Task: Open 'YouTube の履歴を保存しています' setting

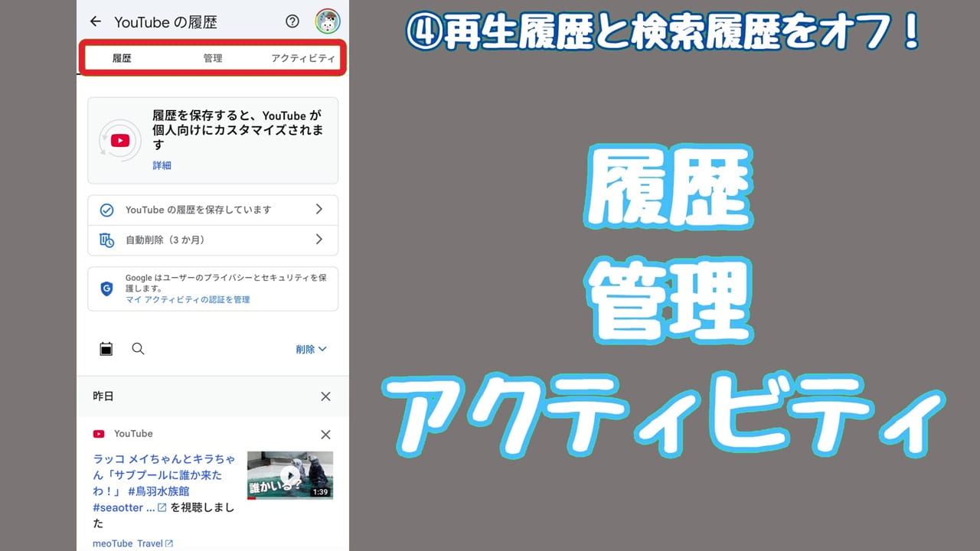Action: coord(213,210)
